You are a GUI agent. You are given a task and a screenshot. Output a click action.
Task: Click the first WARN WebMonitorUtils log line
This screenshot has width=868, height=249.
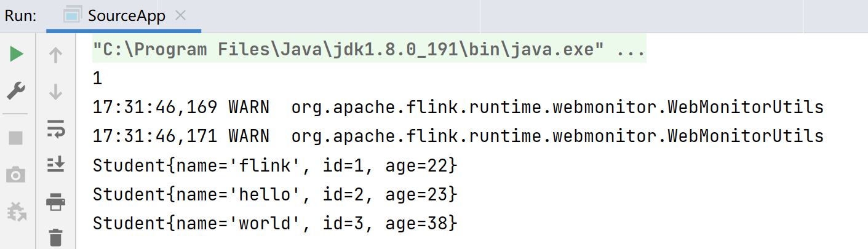point(458,108)
